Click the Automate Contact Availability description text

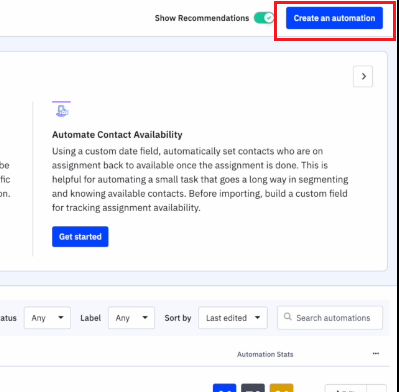200,179
